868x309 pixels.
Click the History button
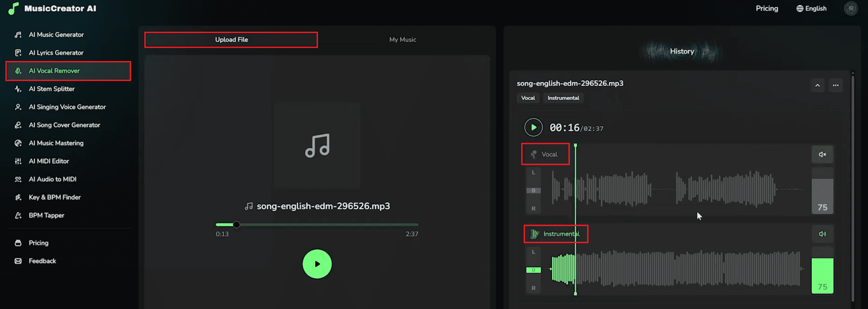click(681, 51)
